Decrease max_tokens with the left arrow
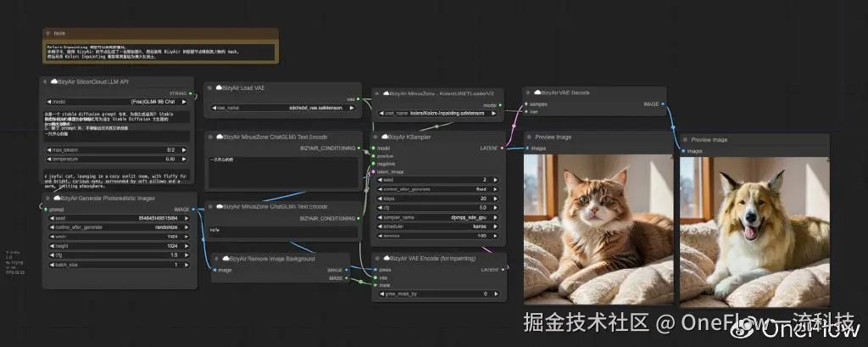The height and width of the screenshot is (347, 868). click(49, 149)
